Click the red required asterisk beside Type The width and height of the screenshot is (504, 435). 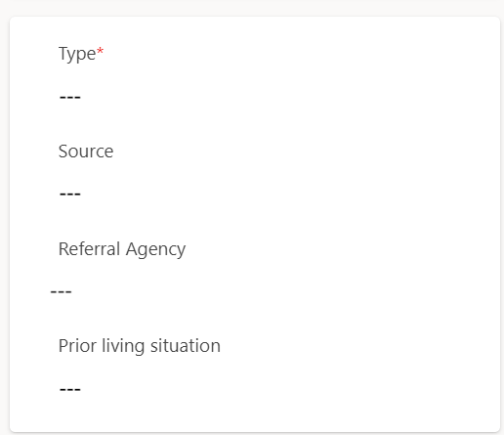click(x=101, y=51)
